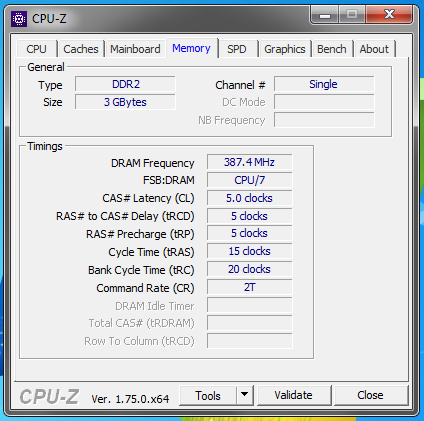
Task: Close CPU-Z with the red X
Action: click(389, 15)
